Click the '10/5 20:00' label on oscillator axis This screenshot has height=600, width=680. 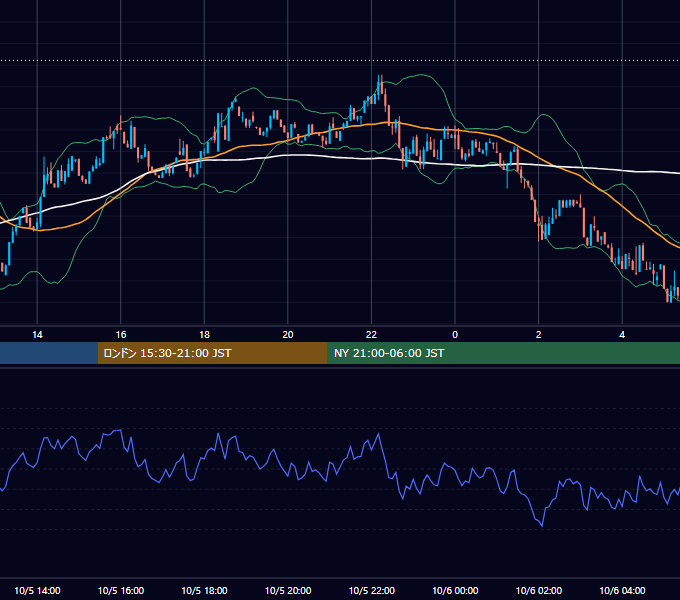(288, 590)
